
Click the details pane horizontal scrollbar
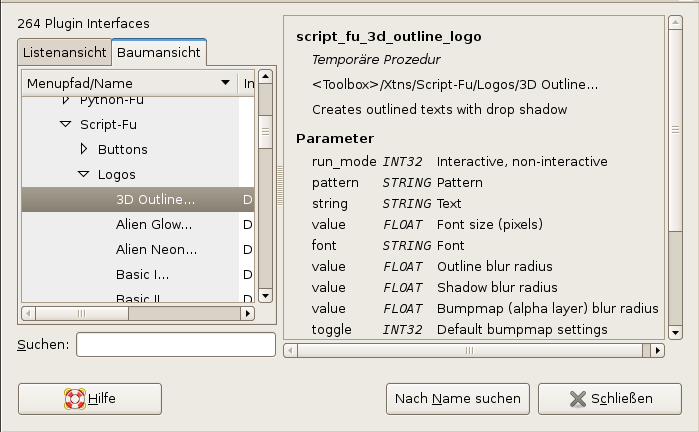pos(470,350)
